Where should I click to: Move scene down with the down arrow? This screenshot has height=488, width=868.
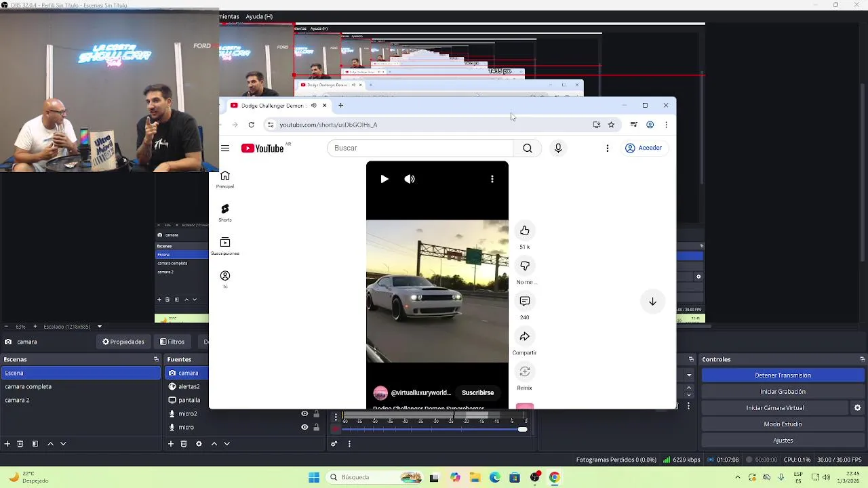point(63,444)
